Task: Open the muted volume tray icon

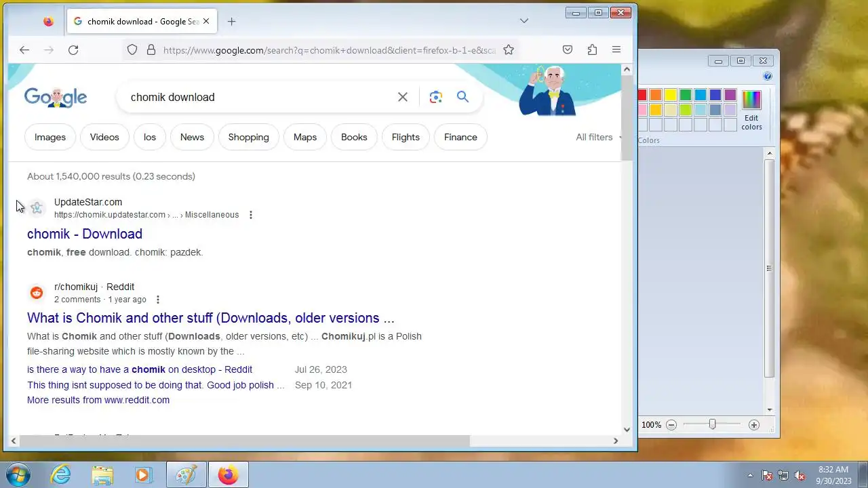Action: [800, 475]
